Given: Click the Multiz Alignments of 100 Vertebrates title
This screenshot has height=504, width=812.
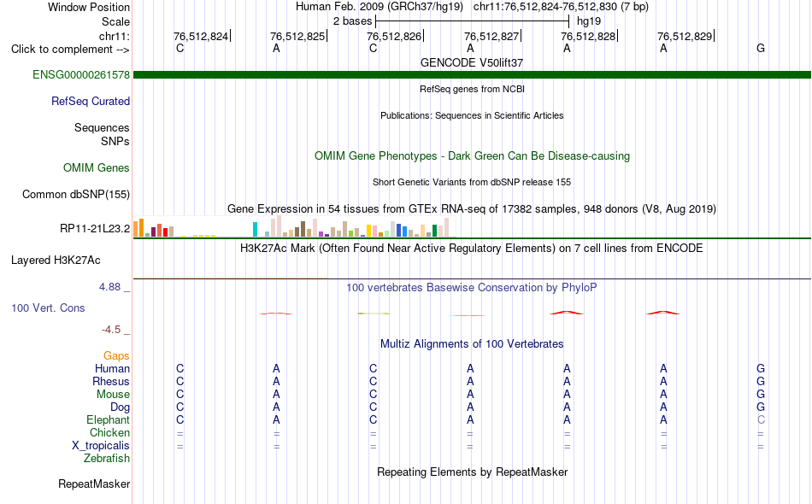Looking at the screenshot, I should [x=472, y=343].
